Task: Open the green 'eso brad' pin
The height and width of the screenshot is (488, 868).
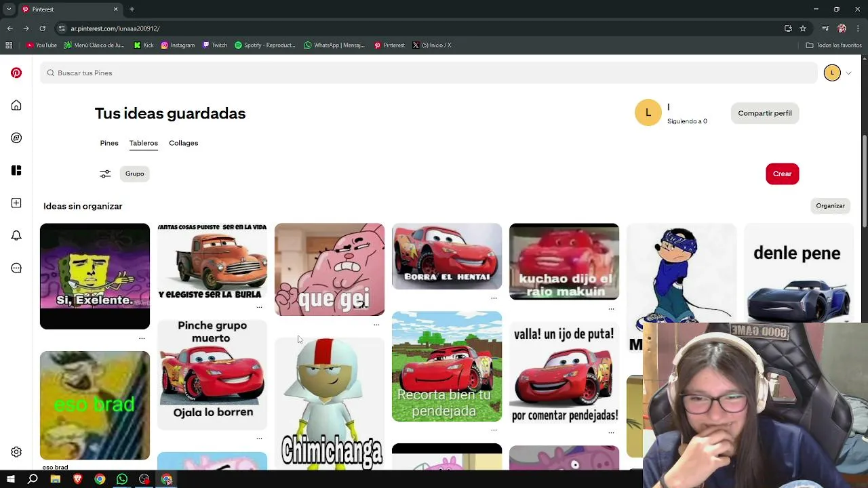Action: (x=95, y=405)
